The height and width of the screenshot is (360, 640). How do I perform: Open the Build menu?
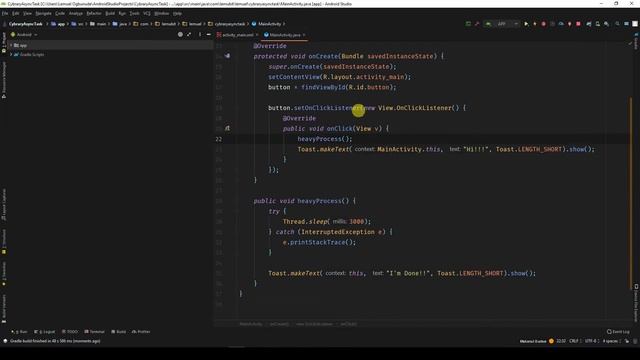point(110,13)
